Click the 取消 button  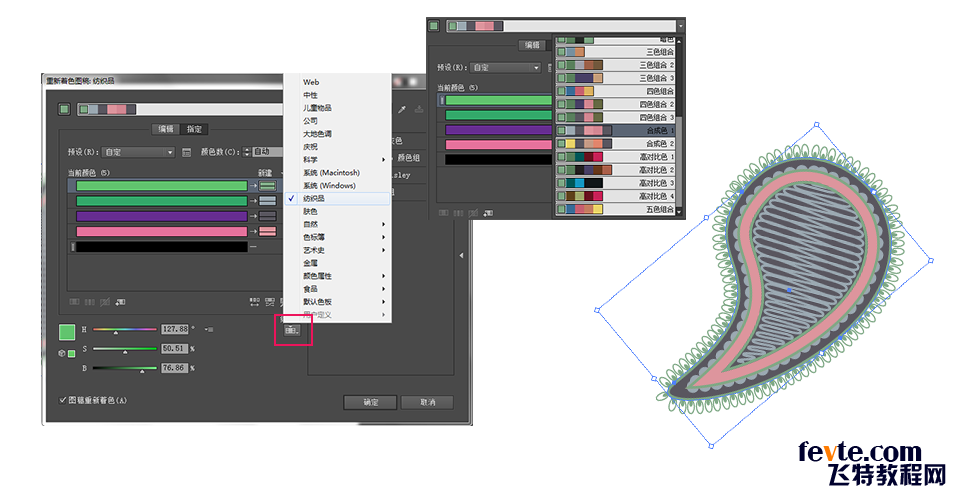click(x=427, y=402)
